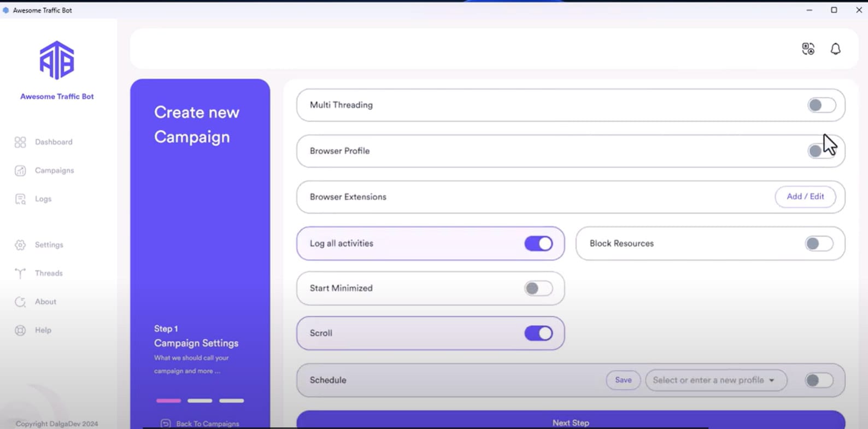Open the Threads menu item
This screenshot has height=429, width=868.
pos(49,273)
